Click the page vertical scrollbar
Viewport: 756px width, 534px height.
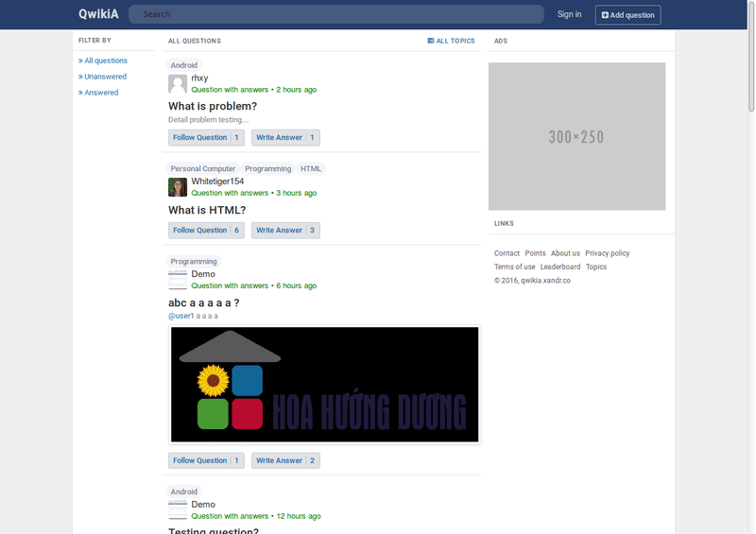click(x=751, y=267)
